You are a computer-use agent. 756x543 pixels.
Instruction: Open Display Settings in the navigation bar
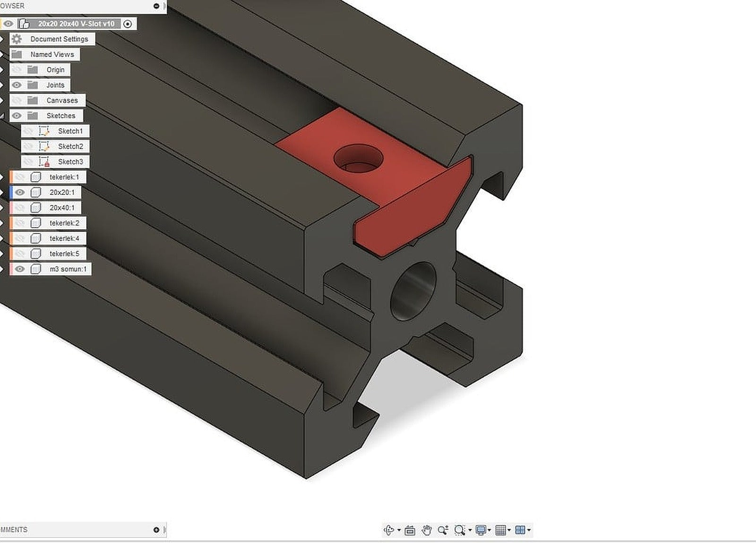tap(480, 530)
